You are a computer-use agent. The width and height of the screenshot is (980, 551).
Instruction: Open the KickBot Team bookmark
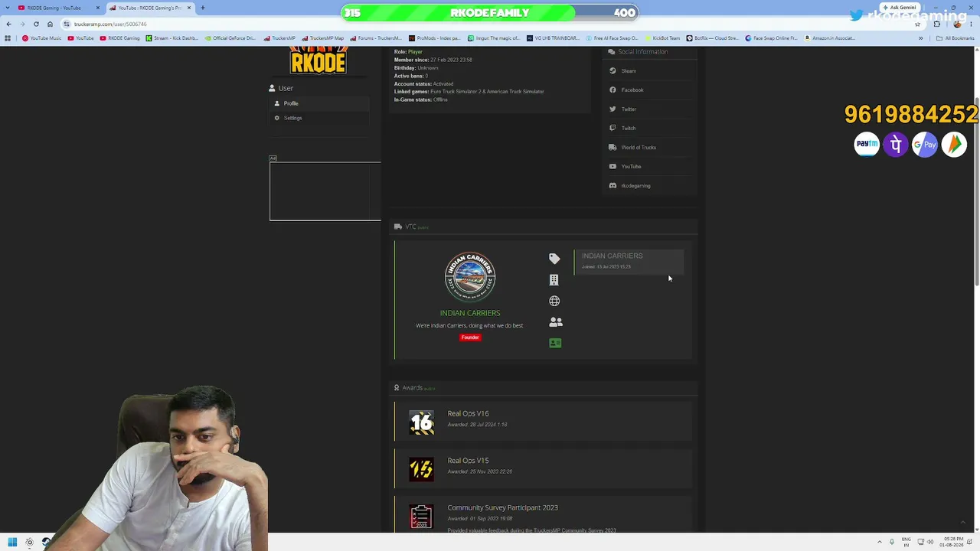click(662, 38)
